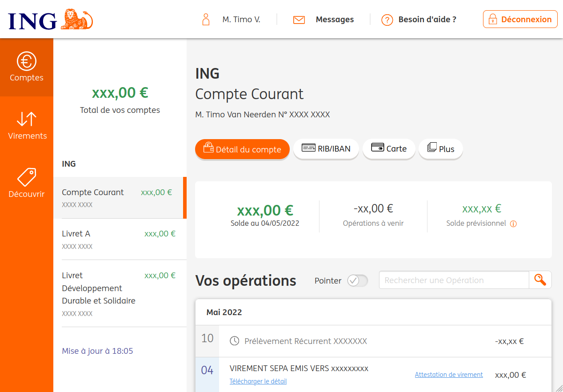Click the magnifying glass search icon
This screenshot has height=392, width=563.
pyautogui.click(x=540, y=280)
